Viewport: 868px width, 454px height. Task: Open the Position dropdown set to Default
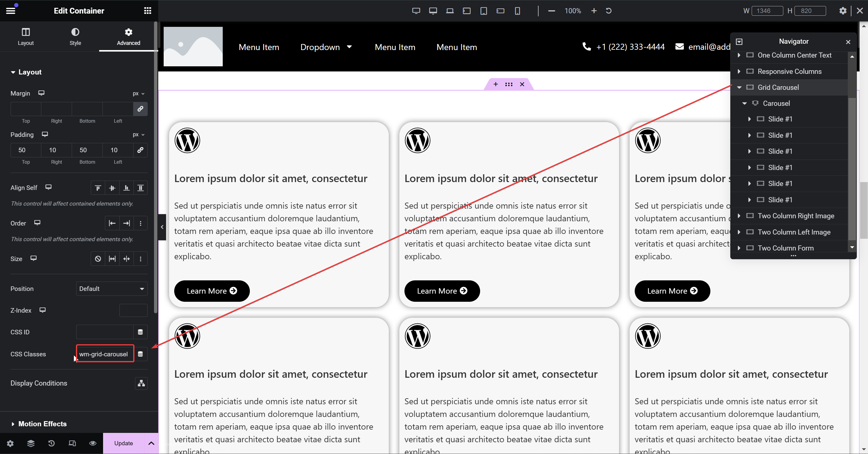112,289
